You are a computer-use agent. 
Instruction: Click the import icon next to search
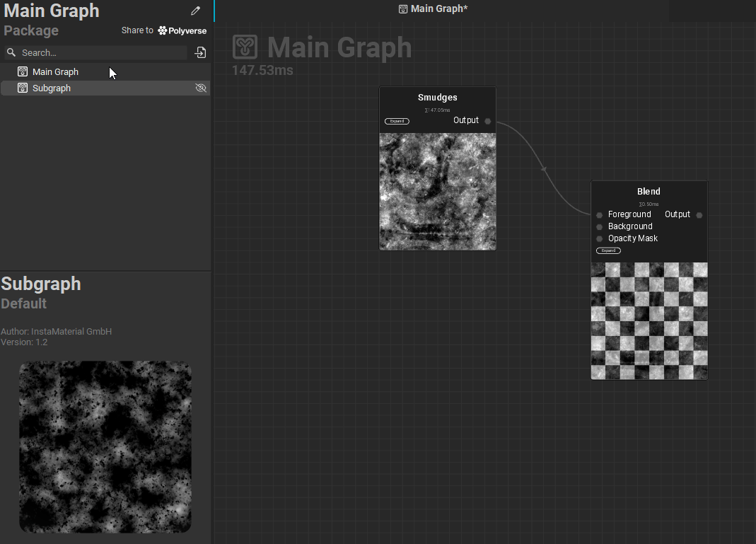200,52
